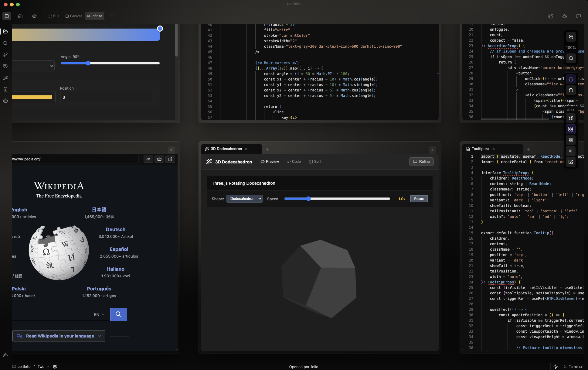Click the browser panel's view source code icon
This screenshot has width=588, height=370.
pyautogui.click(x=148, y=159)
